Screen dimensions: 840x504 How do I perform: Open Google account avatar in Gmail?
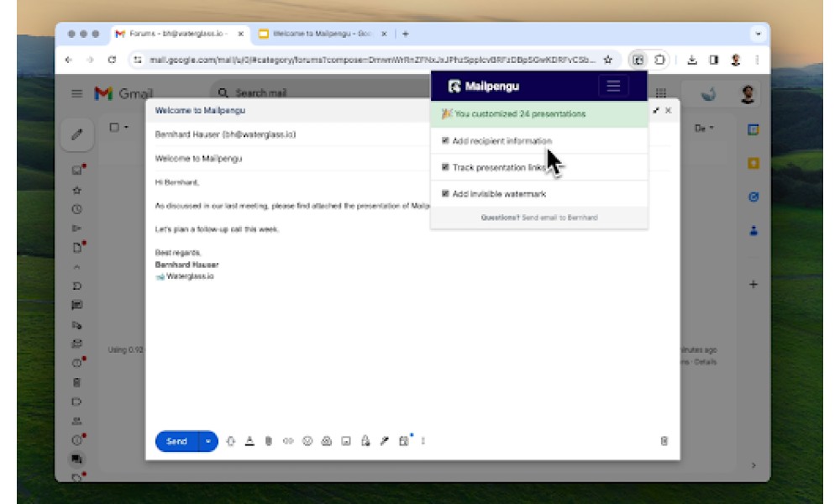click(748, 94)
